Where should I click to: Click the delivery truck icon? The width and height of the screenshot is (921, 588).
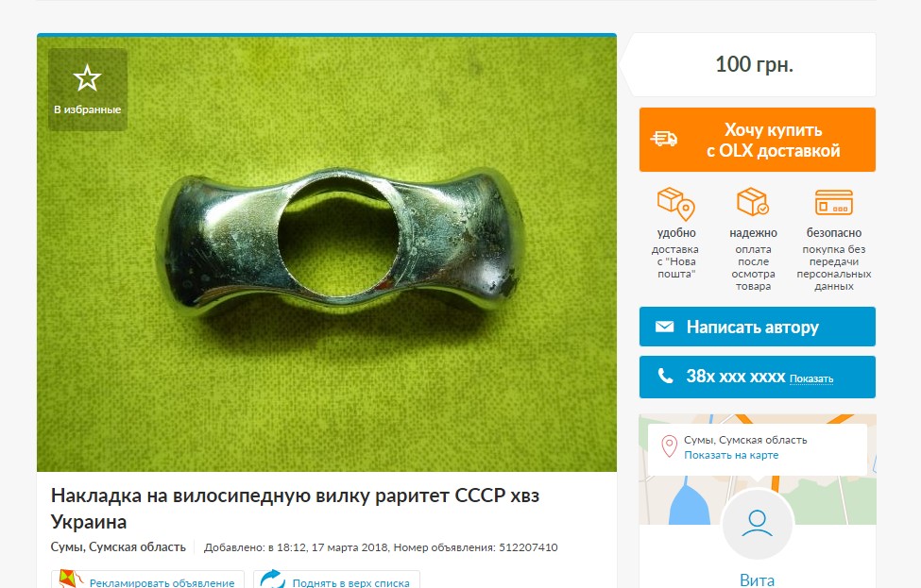(x=664, y=139)
